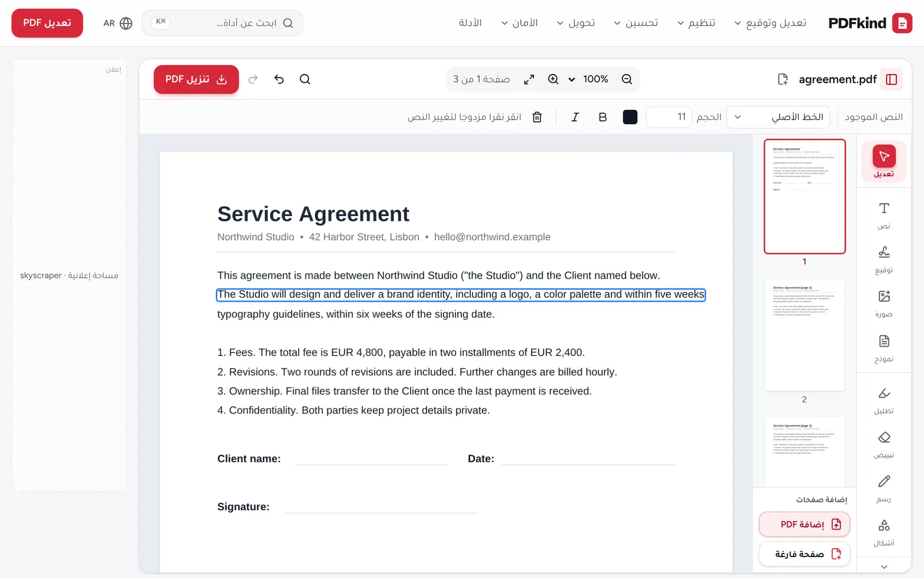Add a صفحة فارغة blank page
924x578 pixels.
click(x=804, y=554)
